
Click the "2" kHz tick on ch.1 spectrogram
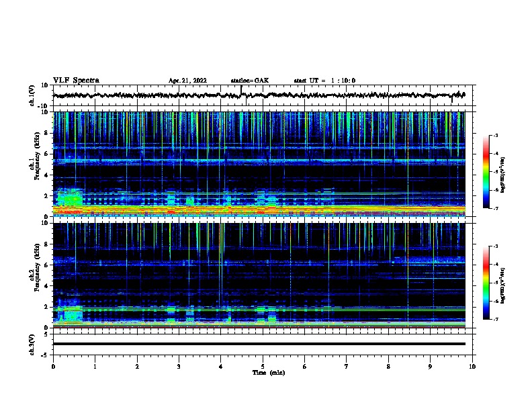[x=47, y=195]
